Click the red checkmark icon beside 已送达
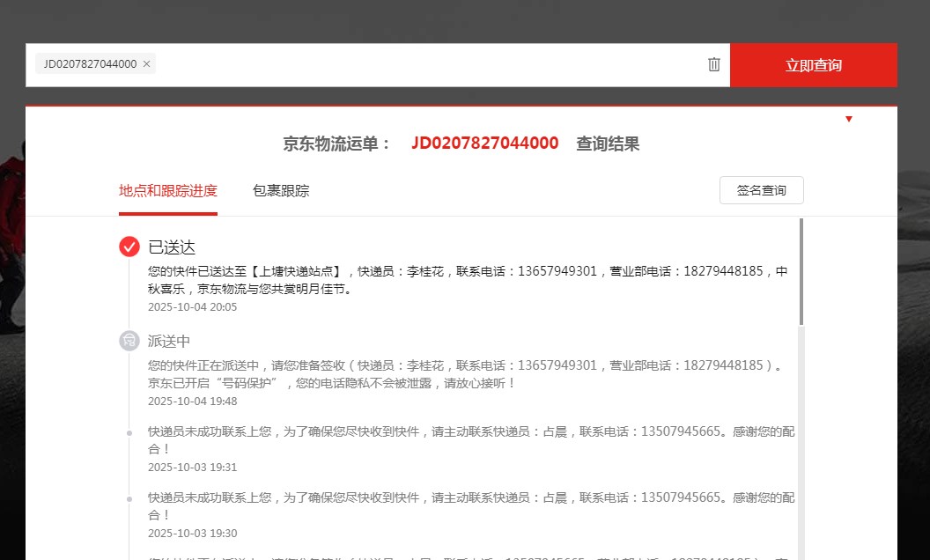 point(129,247)
